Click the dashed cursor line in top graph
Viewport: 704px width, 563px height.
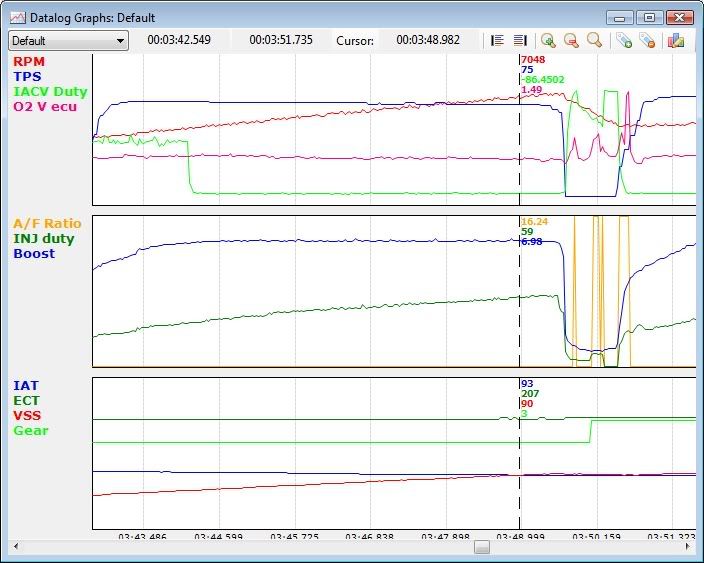519,130
